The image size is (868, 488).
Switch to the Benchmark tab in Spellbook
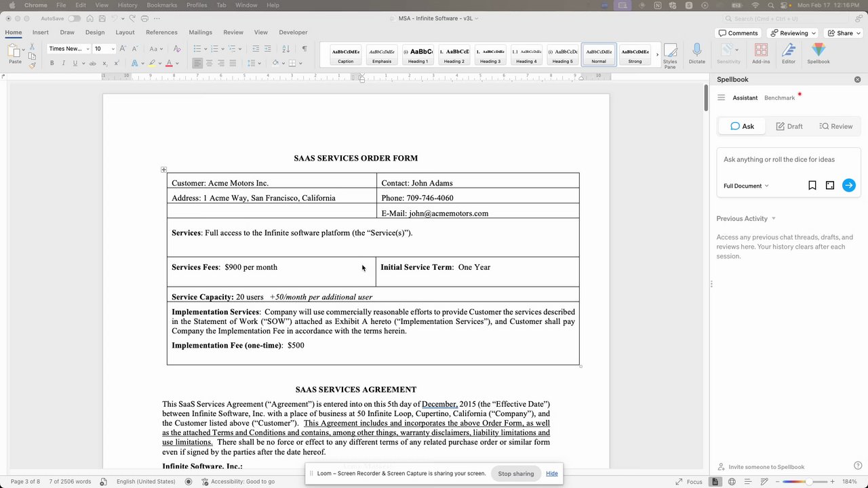779,98
